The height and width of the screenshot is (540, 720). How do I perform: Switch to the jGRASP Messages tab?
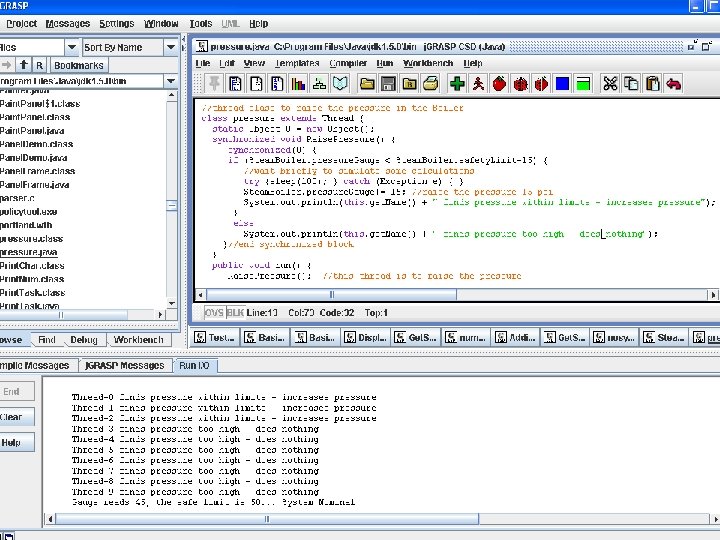coord(124,366)
